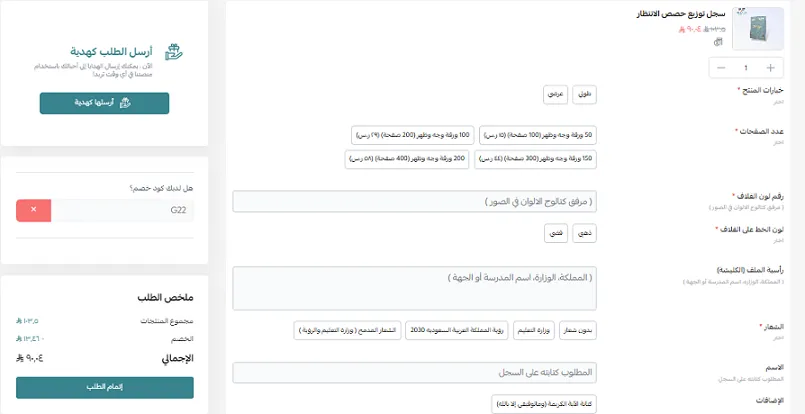Focus the discount code field showing G22
Image resolution: width=805 pixels, height=414 pixels.
point(122,210)
